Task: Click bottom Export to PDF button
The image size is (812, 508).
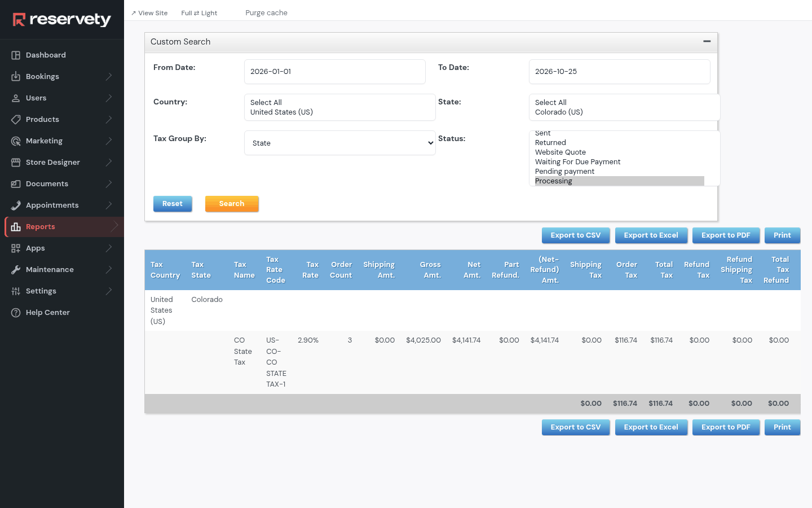Action: (726, 427)
